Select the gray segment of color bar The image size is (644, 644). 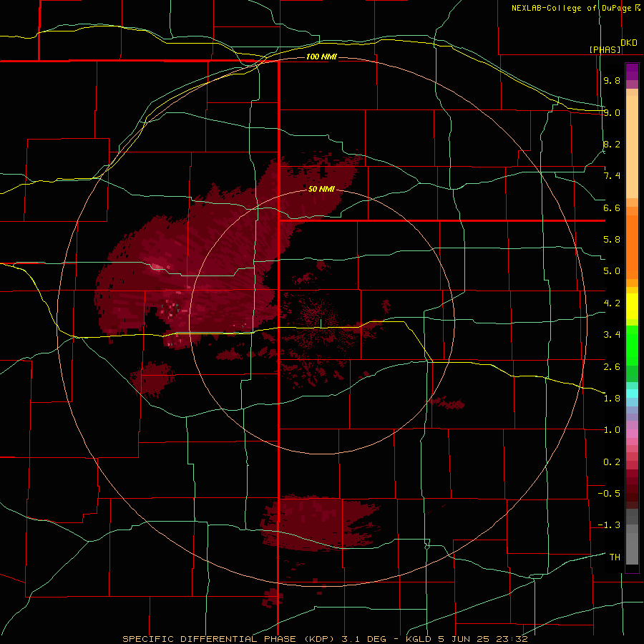[x=632, y=537]
